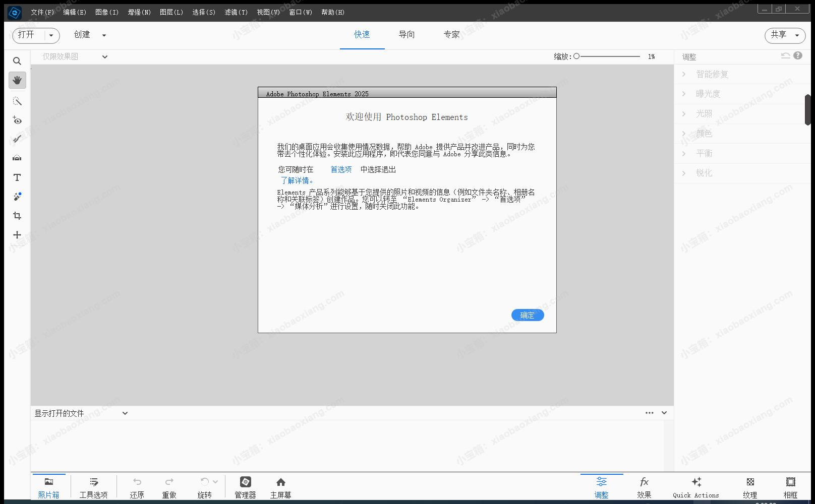
Task: Pick the Quick Selection tool
Action: point(17,101)
